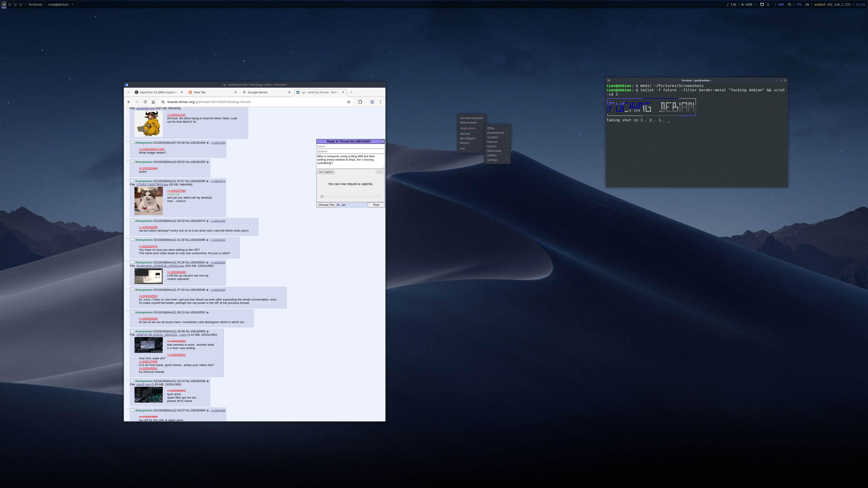Choose Reconfigure in the Openbox menu
This screenshot has height=488, width=868.
coord(468,138)
